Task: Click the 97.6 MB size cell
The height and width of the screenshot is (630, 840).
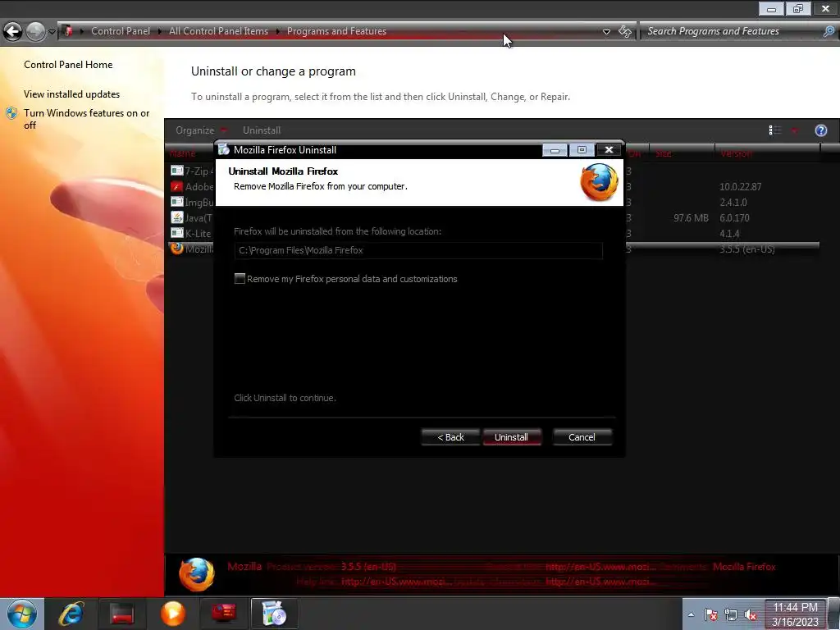Action: pyautogui.click(x=691, y=217)
